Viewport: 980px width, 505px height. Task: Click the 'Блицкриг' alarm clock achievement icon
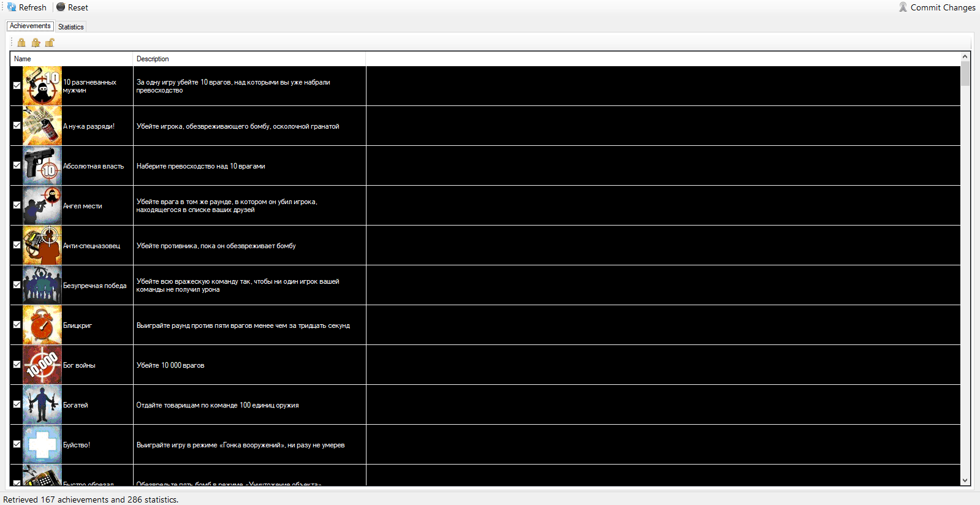42,325
